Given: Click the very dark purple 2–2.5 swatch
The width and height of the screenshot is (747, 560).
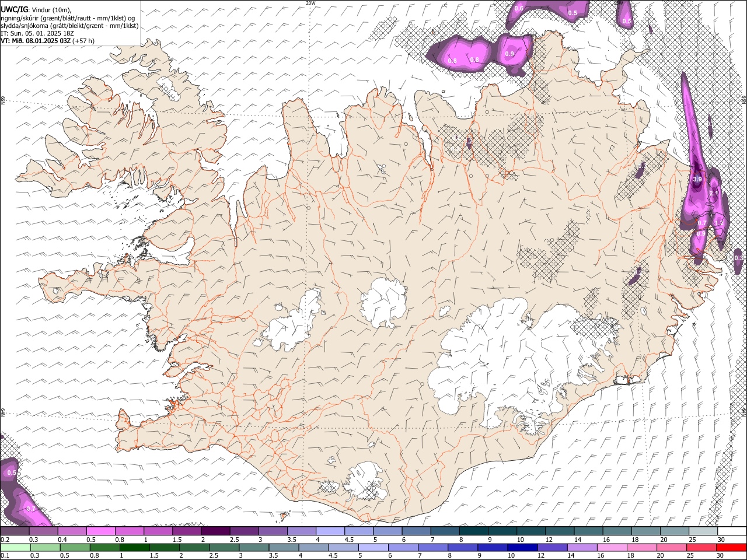Looking at the screenshot, I should pyautogui.click(x=215, y=531).
